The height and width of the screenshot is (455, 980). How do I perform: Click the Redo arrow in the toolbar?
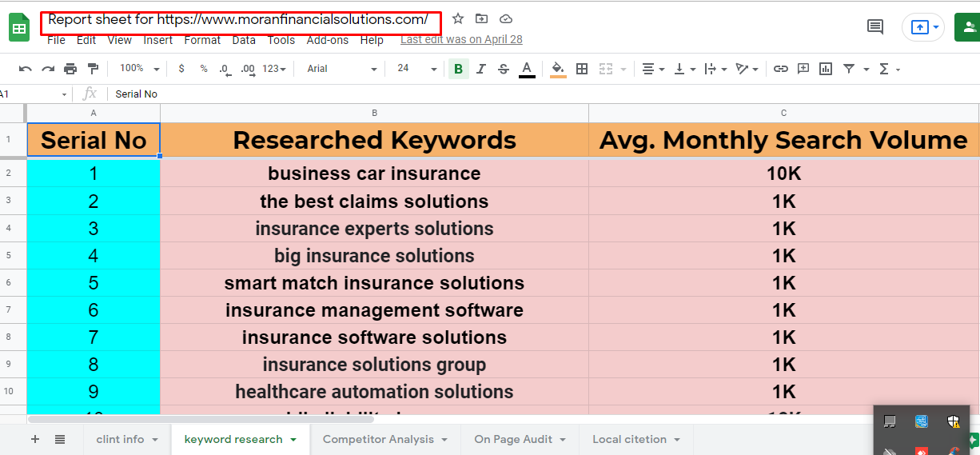pyautogui.click(x=48, y=69)
